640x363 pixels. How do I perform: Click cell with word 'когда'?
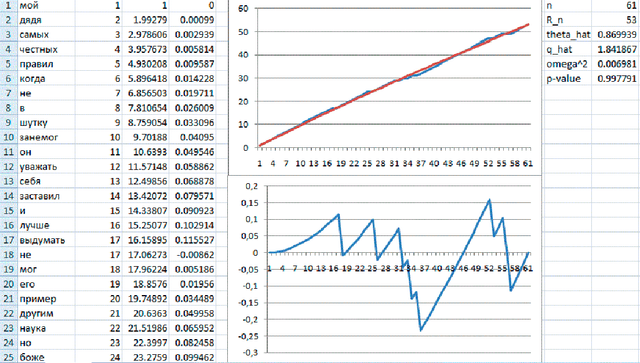pyautogui.click(x=46, y=78)
